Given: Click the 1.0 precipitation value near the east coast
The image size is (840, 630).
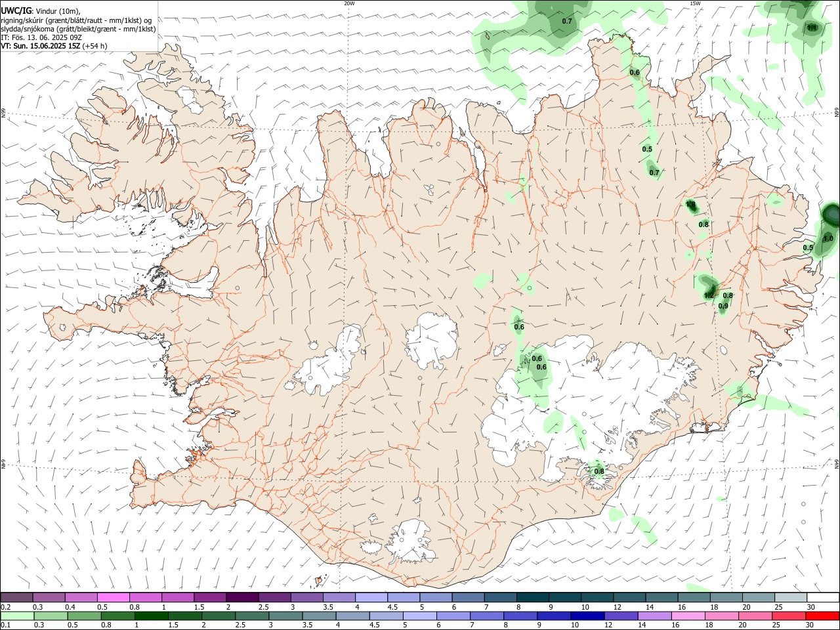Looking at the screenshot, I should click(828, 238).
